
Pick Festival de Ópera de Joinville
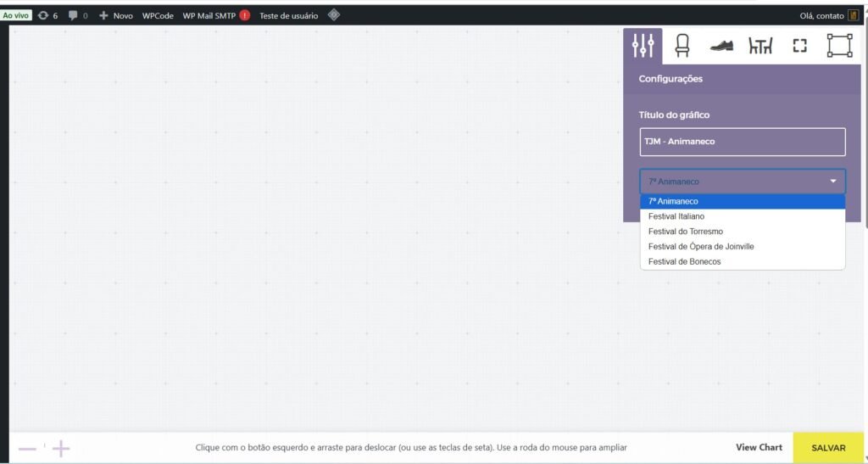coord(701,247)
